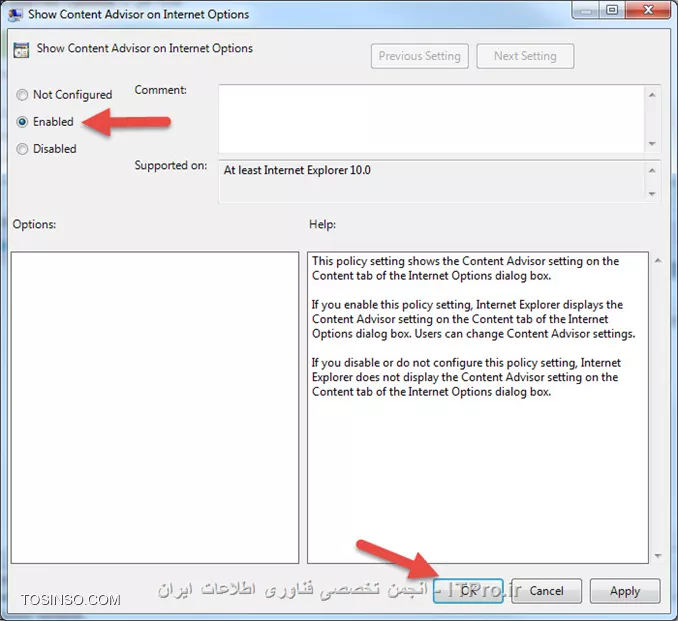Minimize the dialog window

click(586, 10)
